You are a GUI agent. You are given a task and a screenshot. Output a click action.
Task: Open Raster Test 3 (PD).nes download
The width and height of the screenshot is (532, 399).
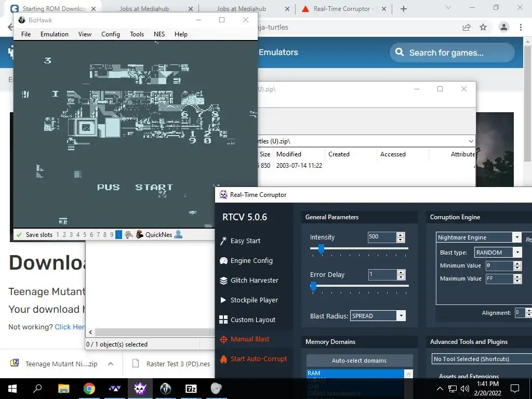[x=171, y=364]
